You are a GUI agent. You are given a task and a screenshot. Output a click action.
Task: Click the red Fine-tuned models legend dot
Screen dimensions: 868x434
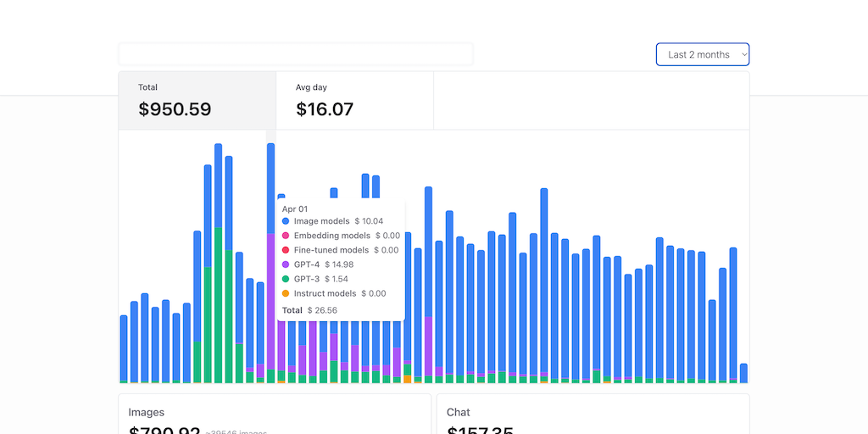(286, 250)
